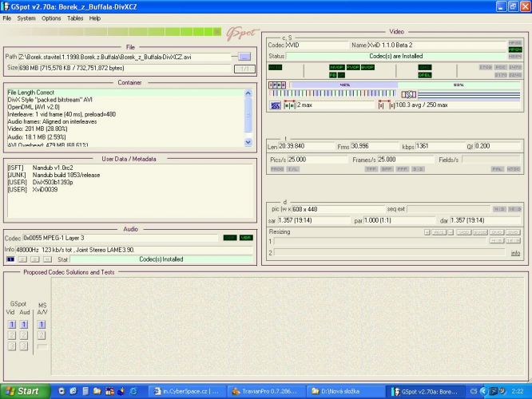Open the resizing info link
This screenshot has width=532, height=399.
[x=515, y=253]
